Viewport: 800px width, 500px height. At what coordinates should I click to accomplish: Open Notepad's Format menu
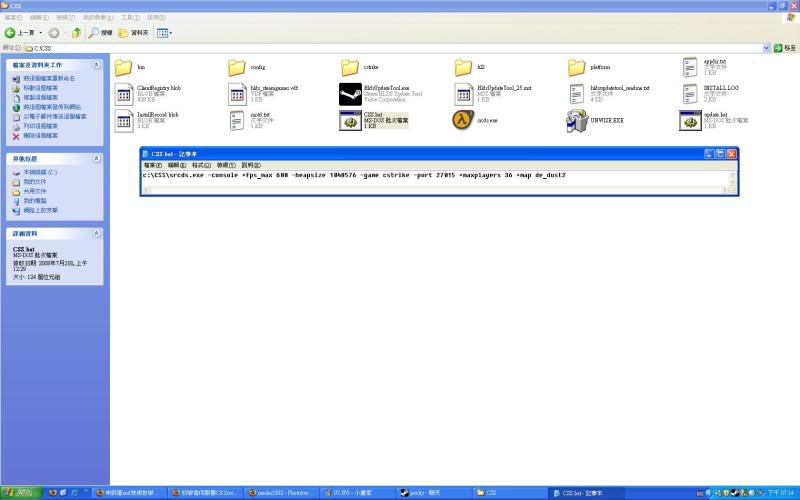pyautogui.click(x=201, y=164)
